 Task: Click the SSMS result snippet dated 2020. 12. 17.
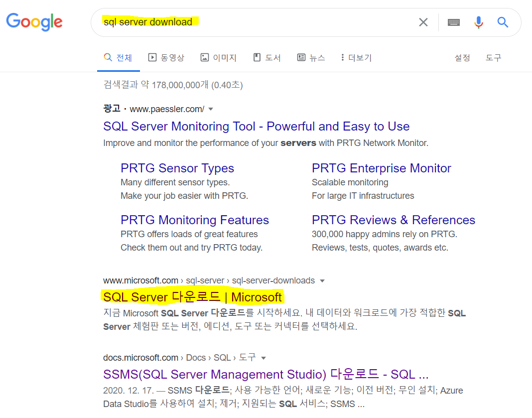coord(283,397)
